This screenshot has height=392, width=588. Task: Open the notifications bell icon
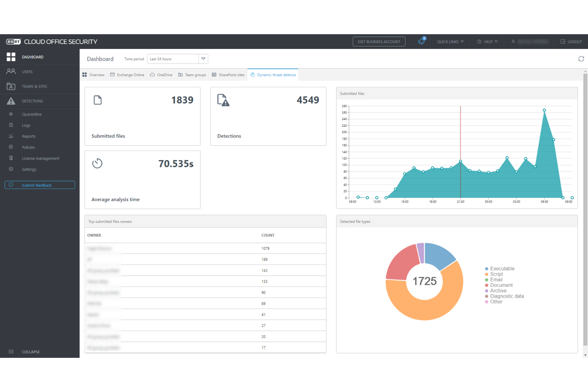(421, 41)
